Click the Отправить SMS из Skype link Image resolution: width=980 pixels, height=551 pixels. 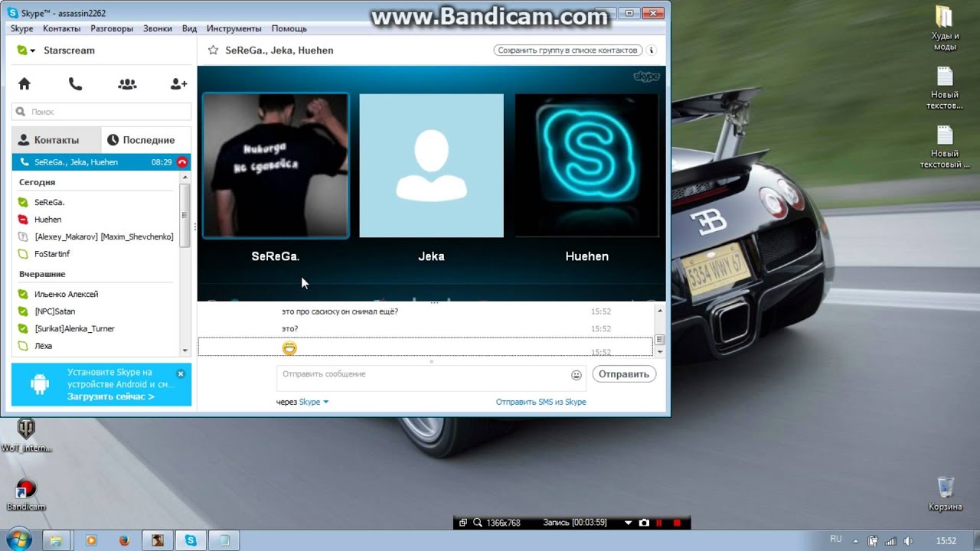(x=541, y=402)
